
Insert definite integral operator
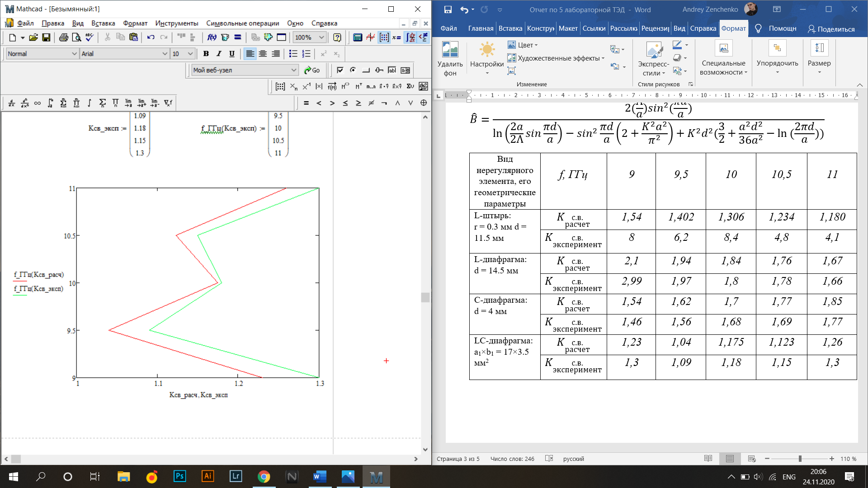[x=51, y=103]
